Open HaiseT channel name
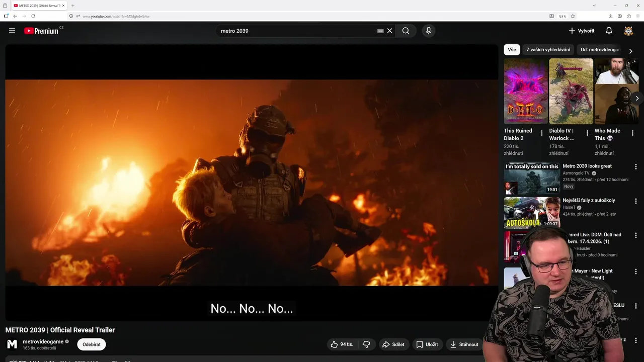 [569, 207]
